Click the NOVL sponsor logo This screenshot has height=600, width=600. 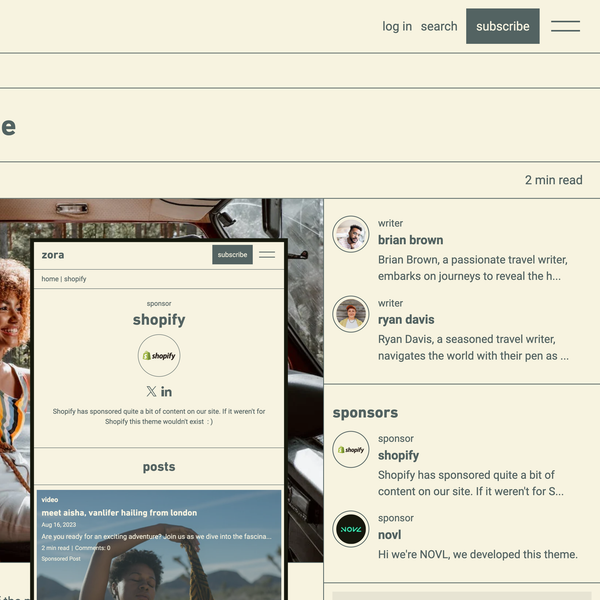pyautogui.click(x=351, y=529)
